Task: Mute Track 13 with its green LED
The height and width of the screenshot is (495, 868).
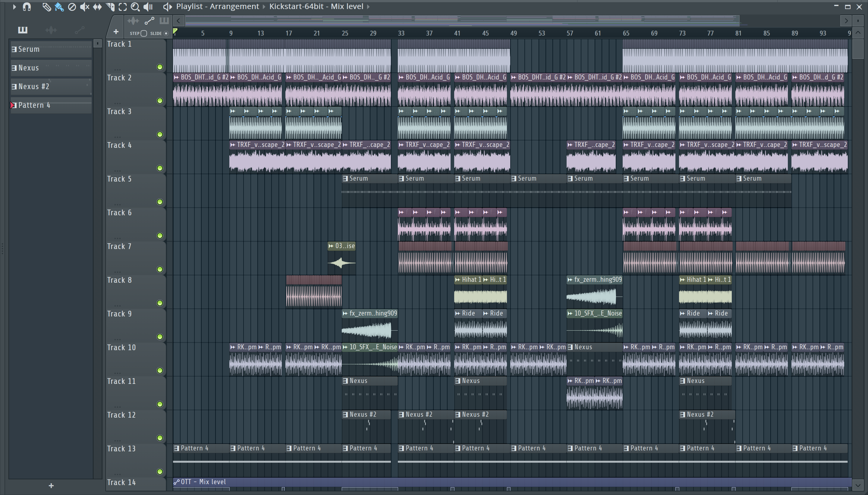Action: (x=159, y=472)
